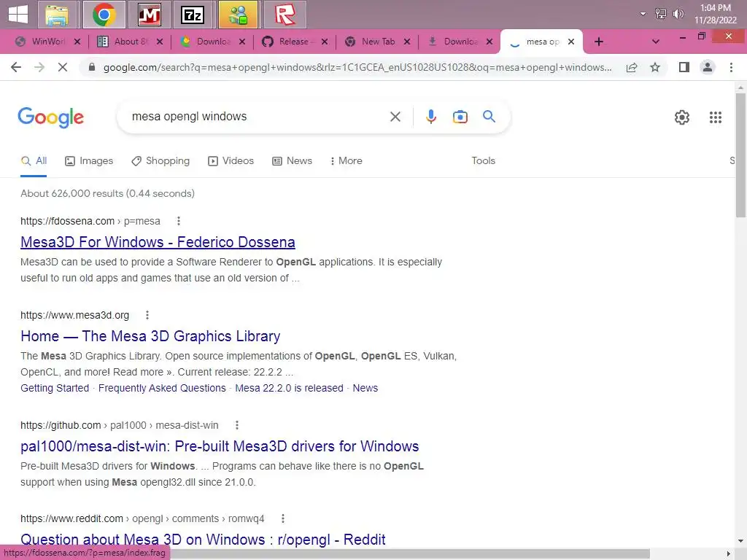Open Question about Mesa 3D Reddit result
Screen dimensions: 747x560
pos(203,540)
